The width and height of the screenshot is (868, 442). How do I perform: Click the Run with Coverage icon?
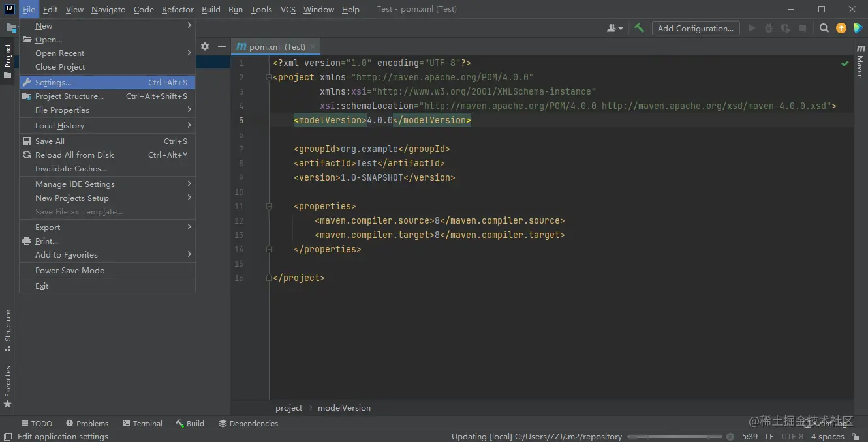[786, 28]
